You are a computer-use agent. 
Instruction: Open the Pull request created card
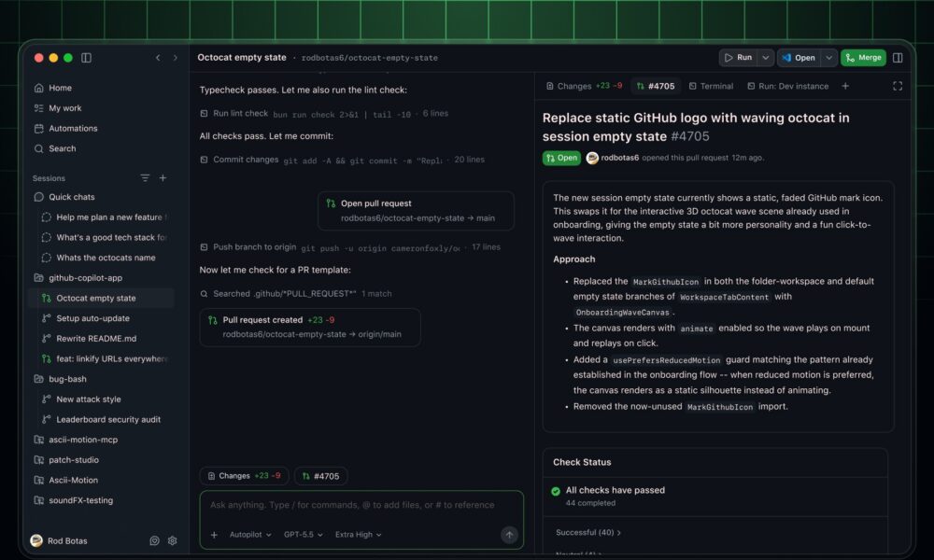coord(310,327)
